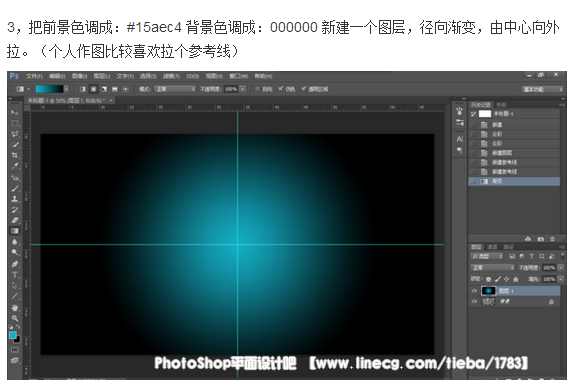This screenshot has height=380, width=578.
Task: Choose diamond gradient style in options bar
Action: tap(125, 89)
